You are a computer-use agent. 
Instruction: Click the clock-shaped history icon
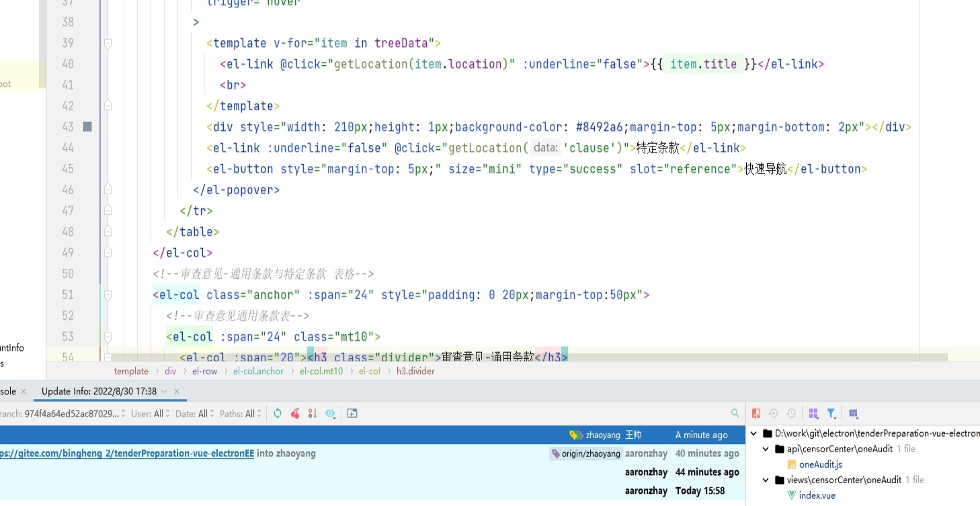(x=791, y=414)
